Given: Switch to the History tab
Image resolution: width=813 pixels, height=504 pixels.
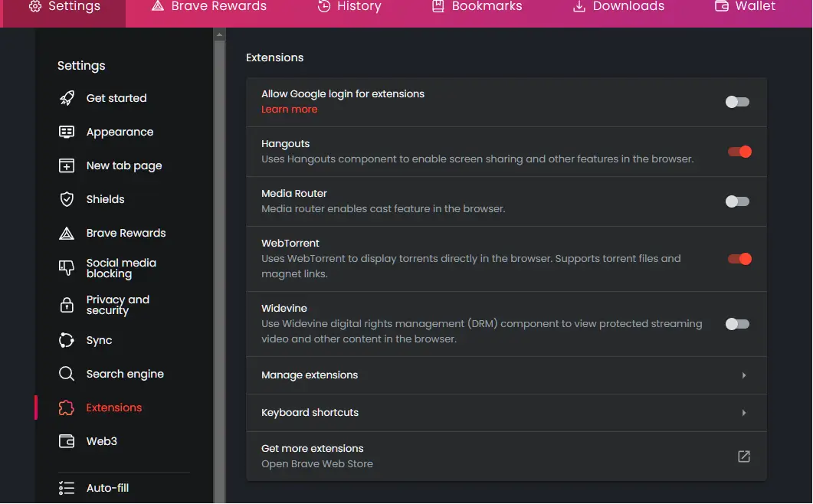Looking at the screenshot, I should [x=349, y=7].
